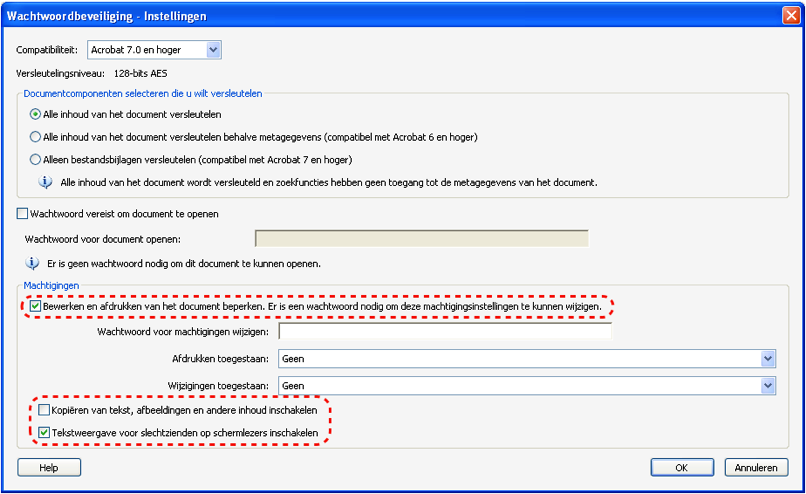Viewport: 806px width, 494px height.
Task: Click the 'Machtigingen' group label
Action: 51,285
